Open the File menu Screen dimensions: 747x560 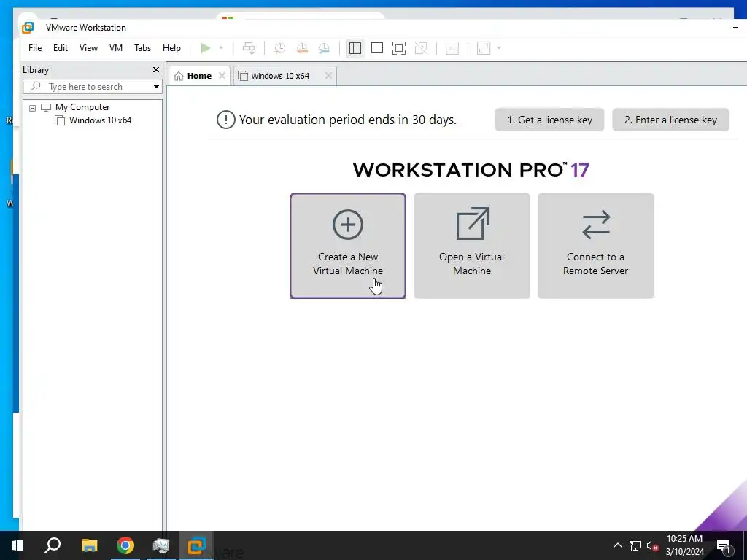[35, 48]
